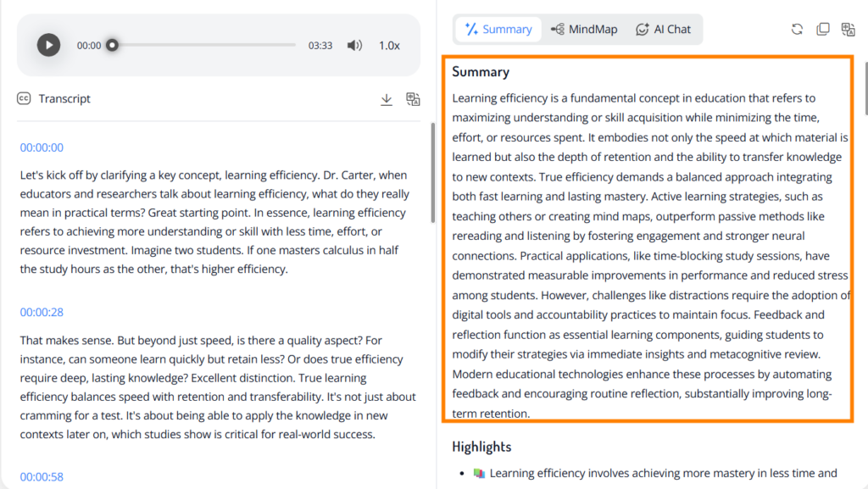Translate the transcript
The width and height of the screenshot is (868, 489).
(x=413, y=99)
